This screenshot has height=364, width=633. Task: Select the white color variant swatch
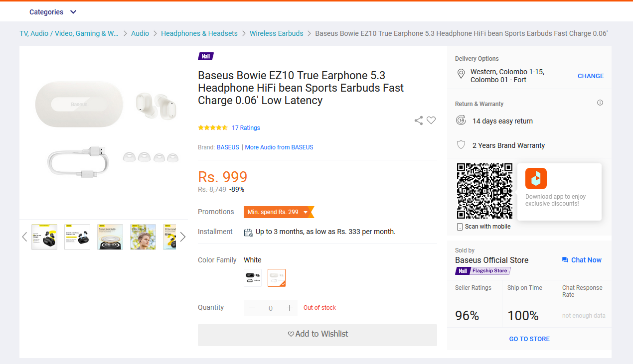277,278
